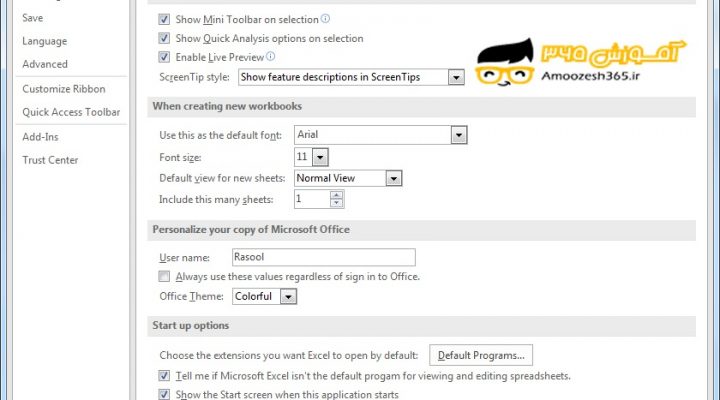This screenshot has height=400, width=720.
Task: Toggle Show the Start screen checkbox
Action: click(164, 394)
